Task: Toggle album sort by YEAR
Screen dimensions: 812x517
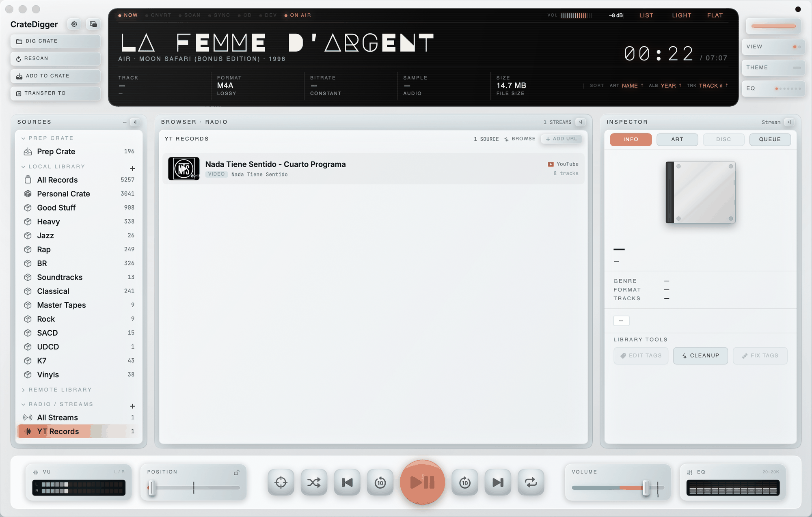Action: click(671, 86)
